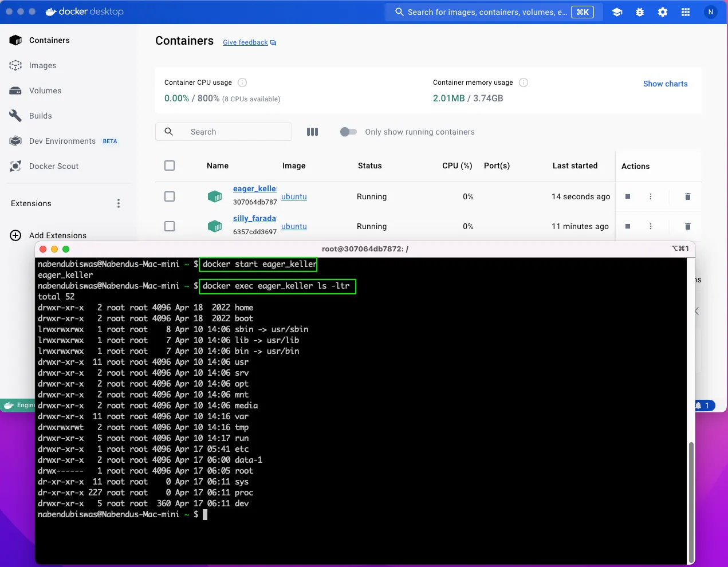Open the Builds section in sidebar

[41, 116]
